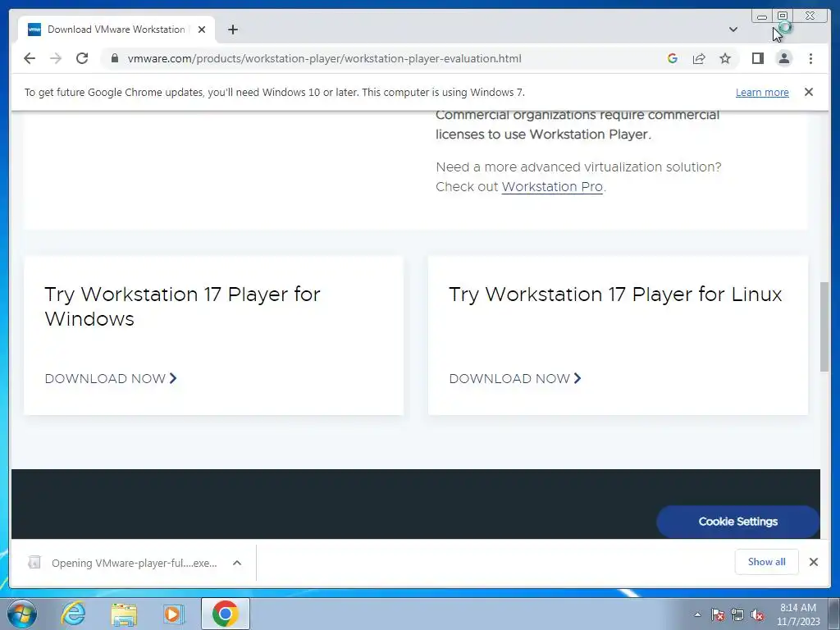Viewport: 840px width, 630px height.
Task: Share this page using the share icon
Action: tap(699, 58)
